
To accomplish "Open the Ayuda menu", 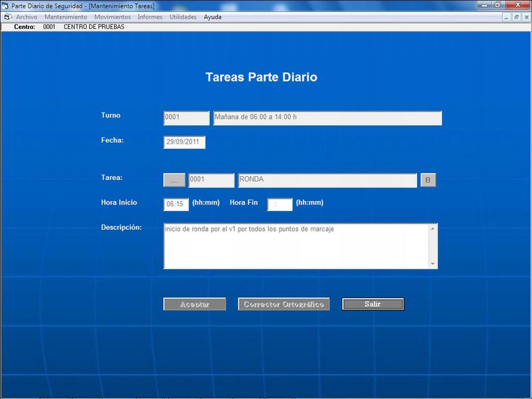I will click(212, 17).
